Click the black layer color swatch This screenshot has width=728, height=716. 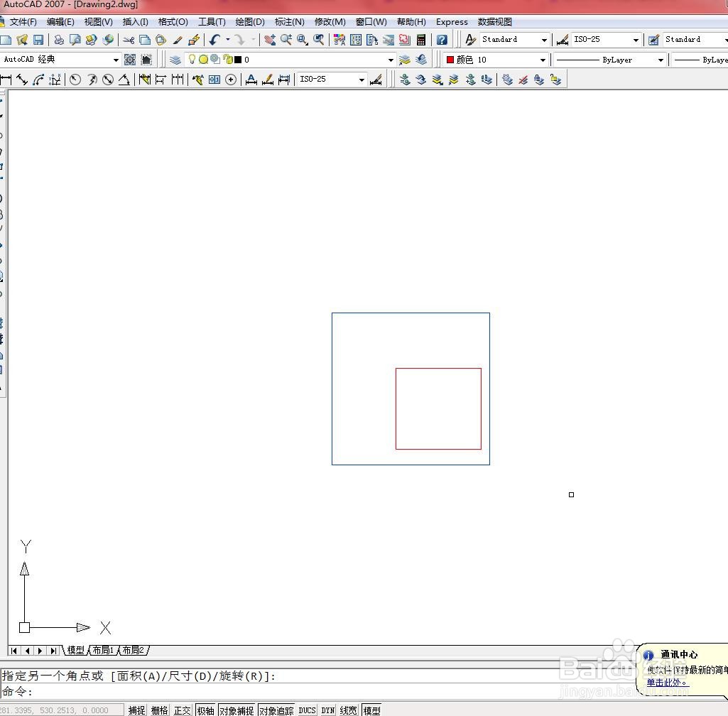point(238,60)
